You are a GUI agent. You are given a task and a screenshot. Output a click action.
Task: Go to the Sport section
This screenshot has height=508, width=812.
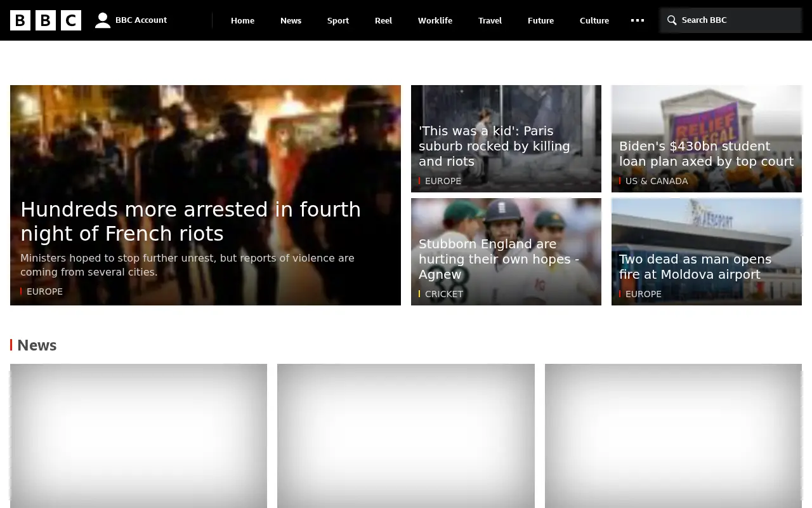tap(338, 20)
